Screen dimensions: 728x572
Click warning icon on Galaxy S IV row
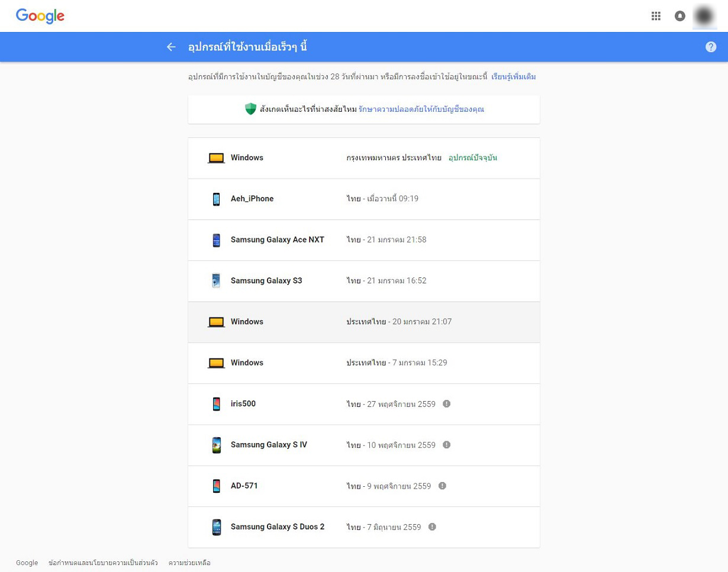(x=446, y=444)
